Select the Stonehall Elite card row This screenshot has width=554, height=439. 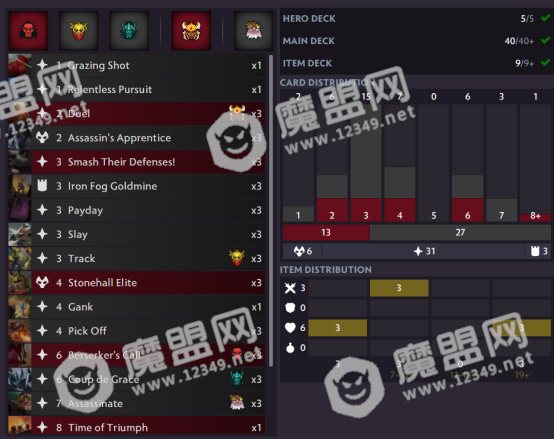tap(136, 283)
